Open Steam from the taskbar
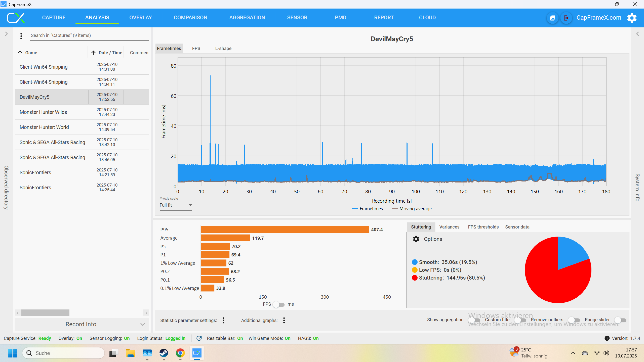The image size is (644, 362). coord(164,353)
